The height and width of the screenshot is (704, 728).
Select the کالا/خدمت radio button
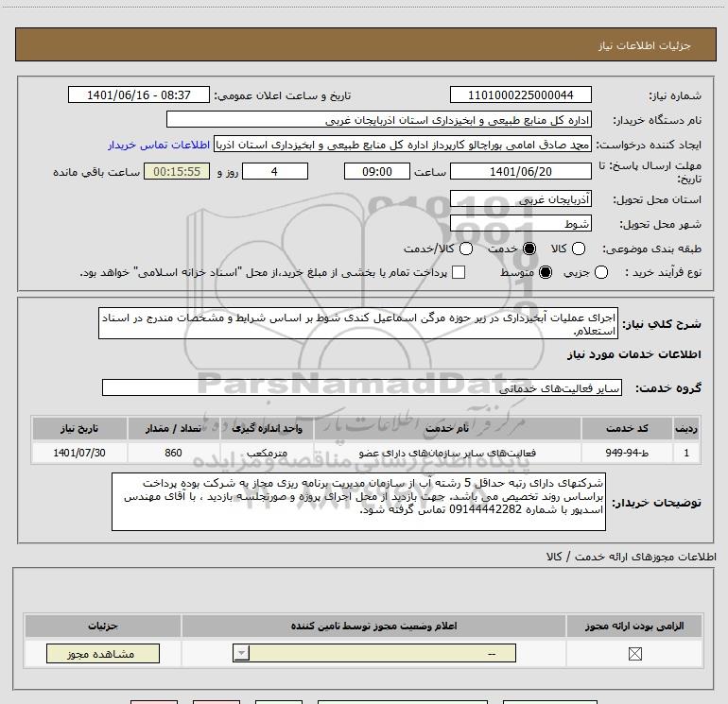point(466,249)
